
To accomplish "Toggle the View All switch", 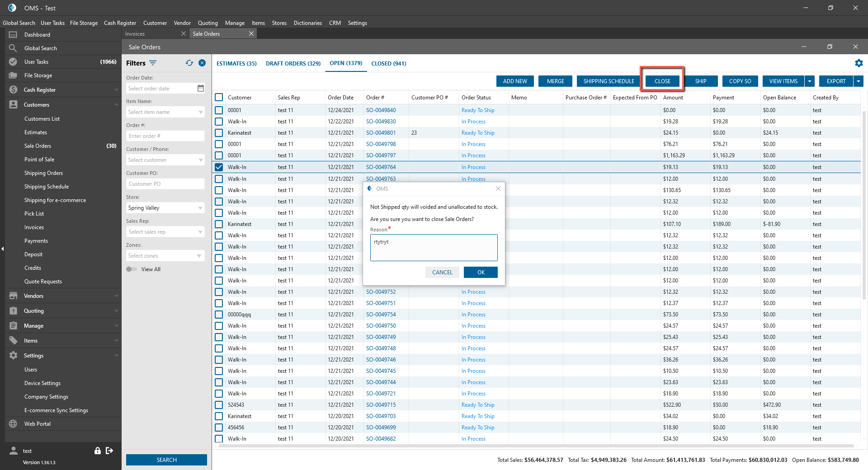I will point(132,269).
